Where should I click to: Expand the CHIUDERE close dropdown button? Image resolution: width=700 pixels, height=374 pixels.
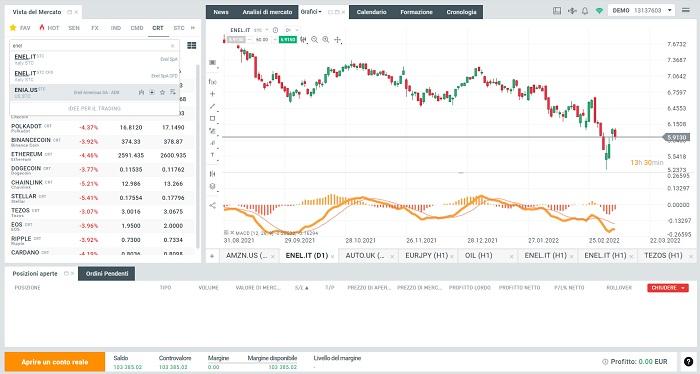click(683, 288)
